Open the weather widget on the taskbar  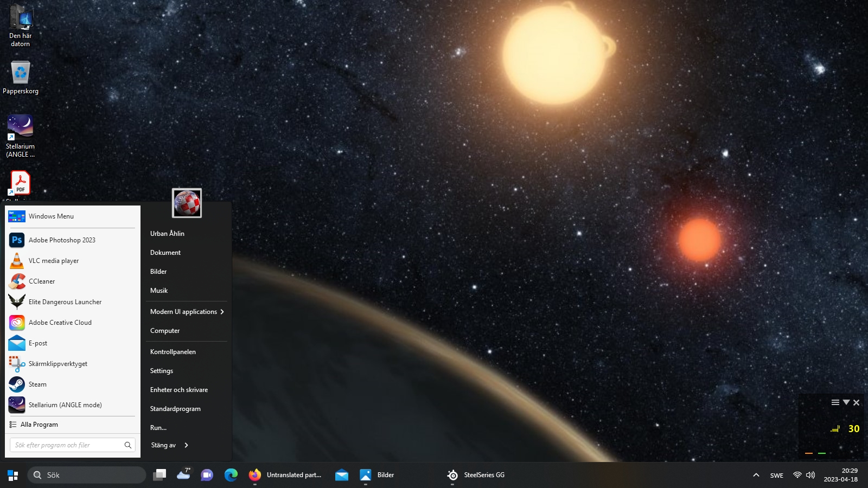[x=183, y=475]
